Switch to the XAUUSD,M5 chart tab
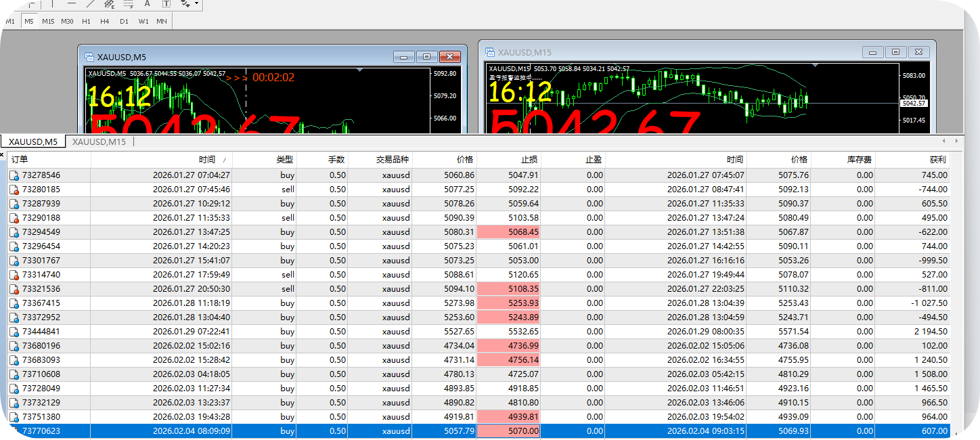This screenshot has width=980, height=440. click(32, 142)
